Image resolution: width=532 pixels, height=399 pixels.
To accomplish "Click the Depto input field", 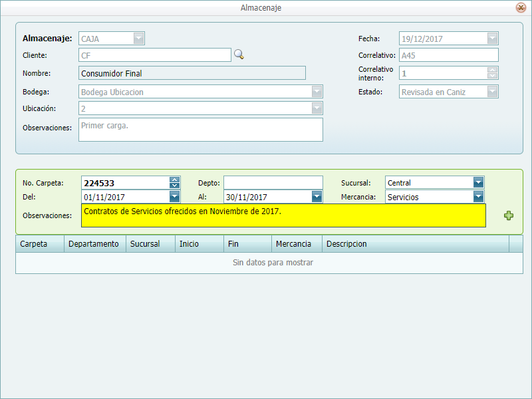I will tap(273, 183).
